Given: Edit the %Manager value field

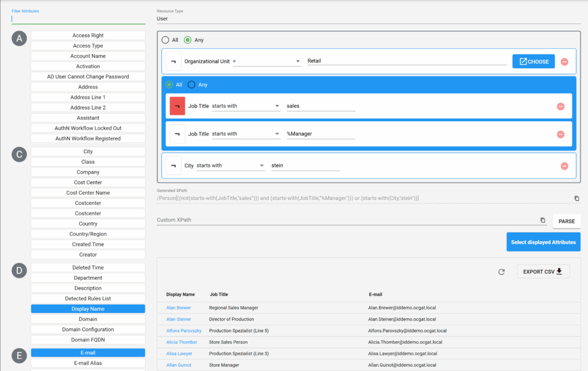Looking at the screenshot, I should tap(320, 134).
